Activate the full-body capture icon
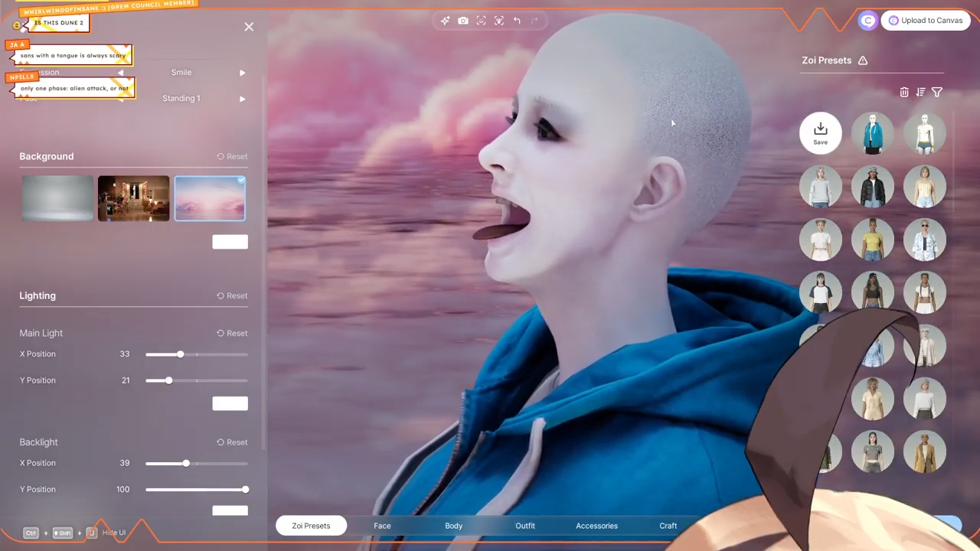Image resolution: width=980 pixels, height=551 pixels. (x=499, y=21)
